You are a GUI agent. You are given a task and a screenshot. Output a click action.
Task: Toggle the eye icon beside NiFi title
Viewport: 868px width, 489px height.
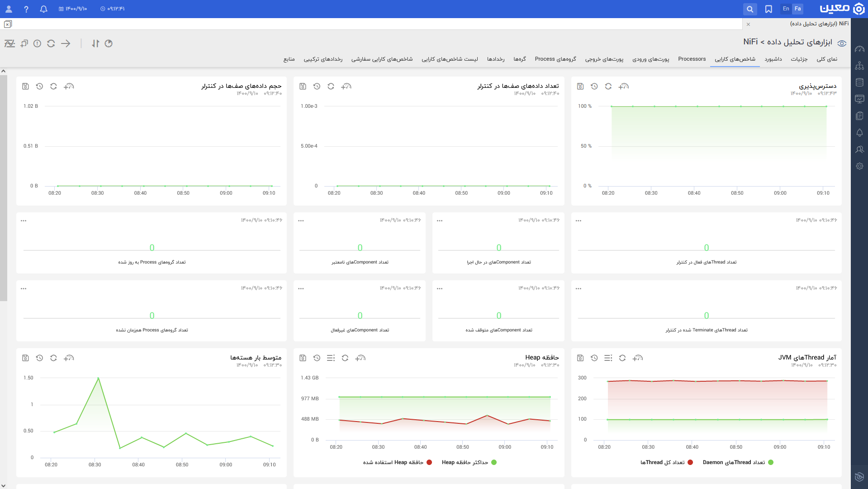842,43
